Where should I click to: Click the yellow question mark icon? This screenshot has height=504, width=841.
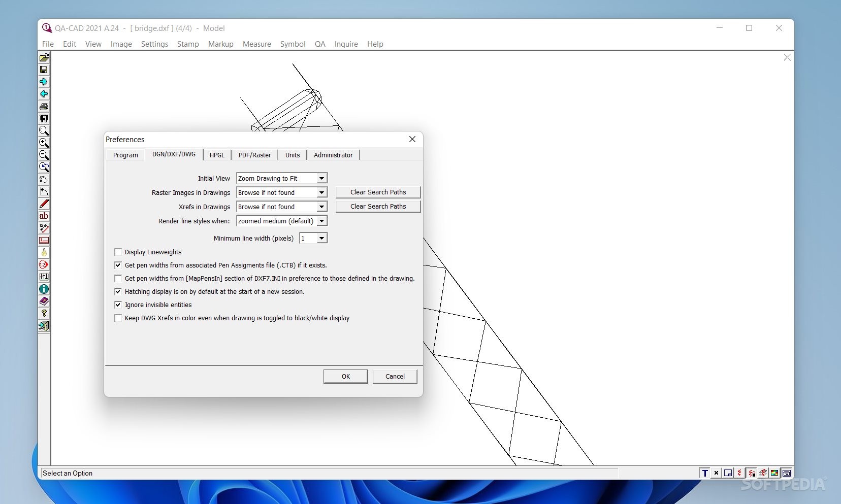point(44,313)
